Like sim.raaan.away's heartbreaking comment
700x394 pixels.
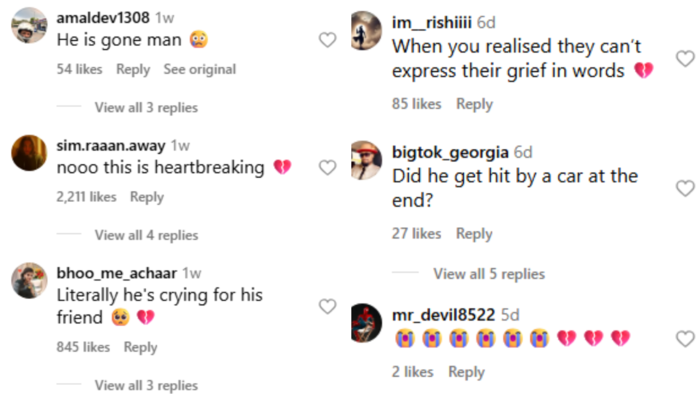click(327, 168)
